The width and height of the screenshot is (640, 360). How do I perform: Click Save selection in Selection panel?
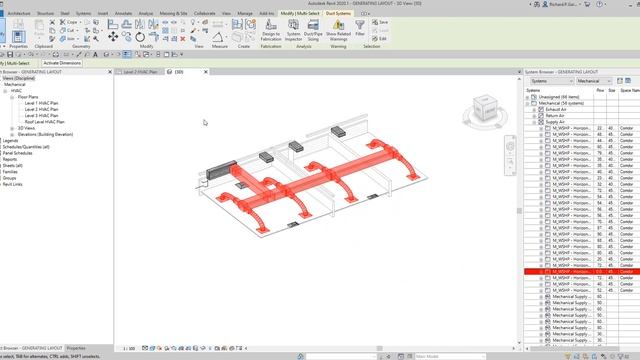(380, 22)
